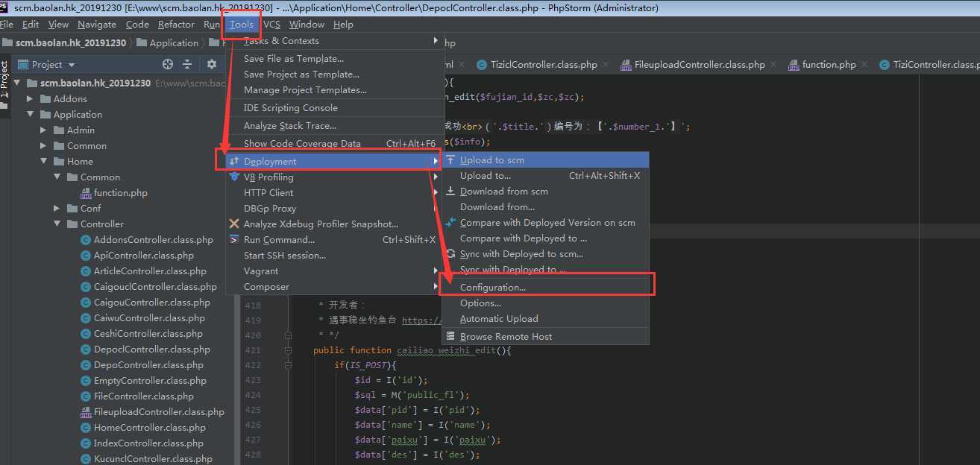Screen dimensions: 980x465
Task: Select V8 Profiling menu item
Action: coord(333,177)
